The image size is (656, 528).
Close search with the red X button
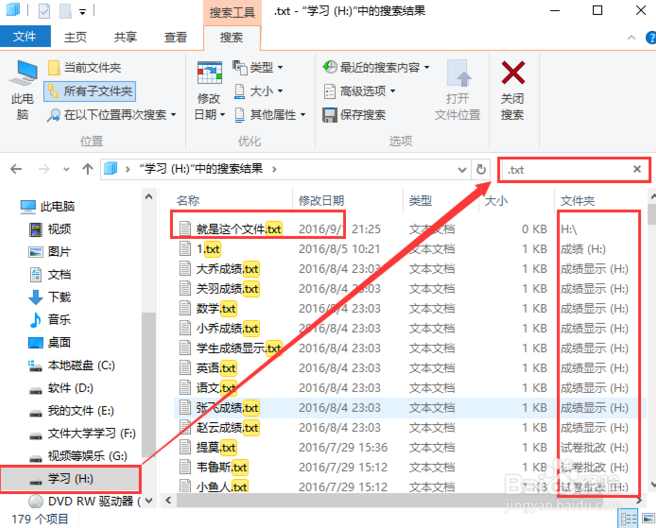(512, 91)
